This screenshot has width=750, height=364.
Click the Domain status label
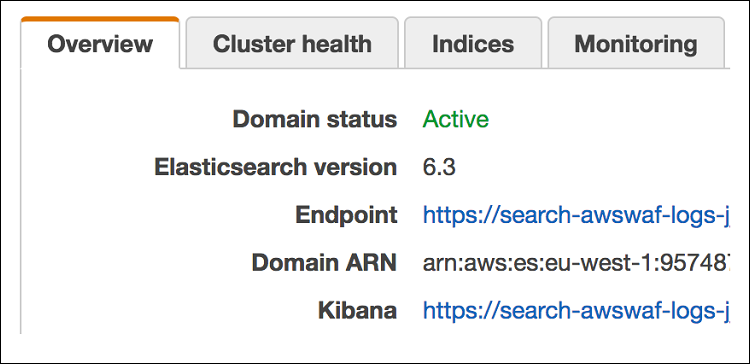(x=315, y=119)
